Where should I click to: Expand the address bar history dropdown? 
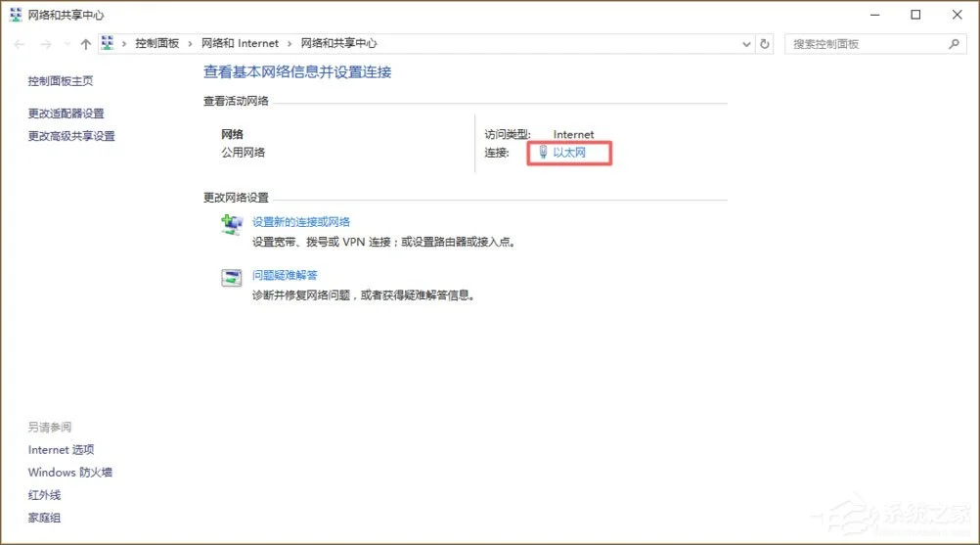point(746,44)
